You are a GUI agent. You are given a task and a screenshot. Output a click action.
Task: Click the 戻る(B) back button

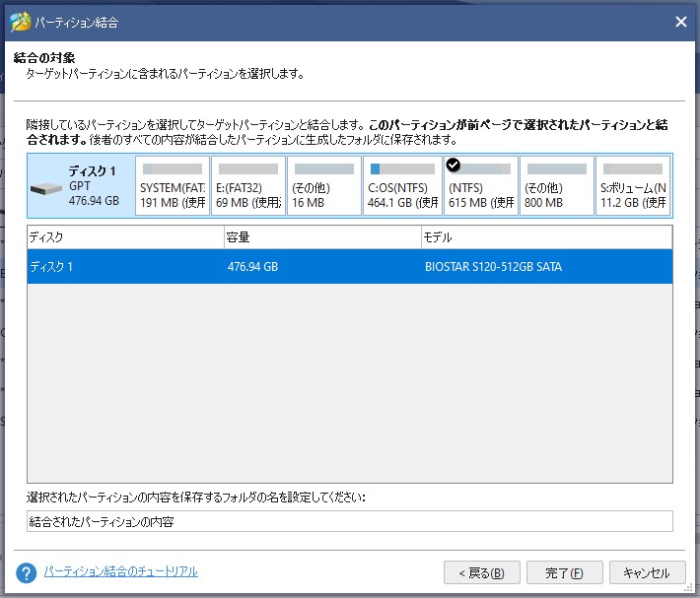[x=481, y=572]
